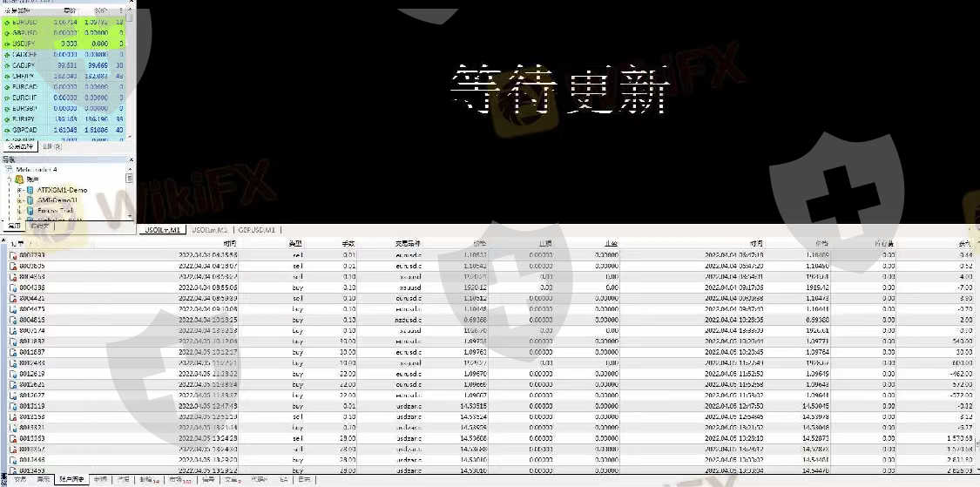Click the EURJPY symbol arrow icon
This screenshot has height=487, width=980.
[x=6, y=118]
